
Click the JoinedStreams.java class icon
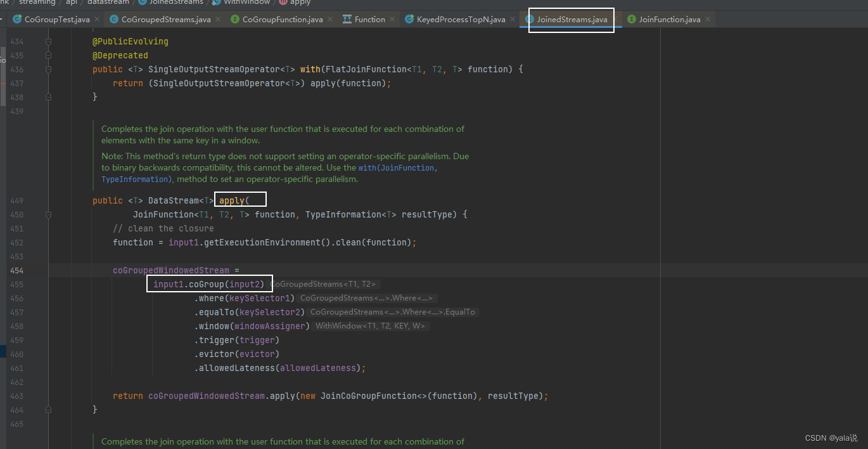530,20
